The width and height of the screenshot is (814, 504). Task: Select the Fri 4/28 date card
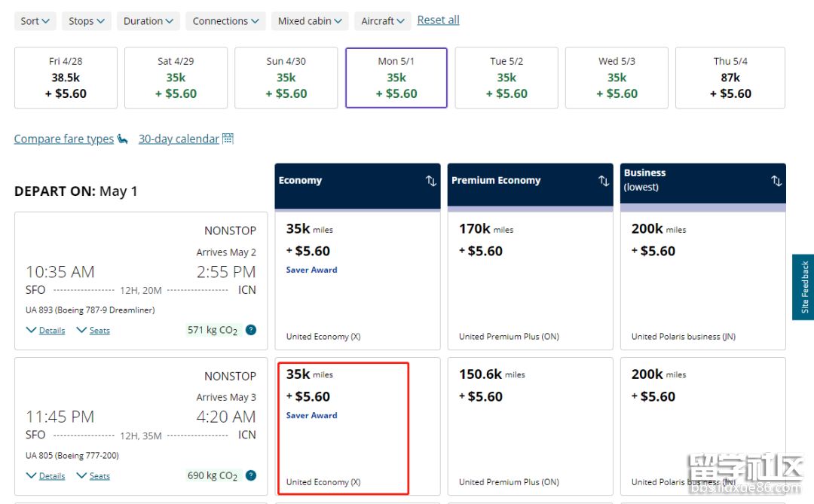66,78
